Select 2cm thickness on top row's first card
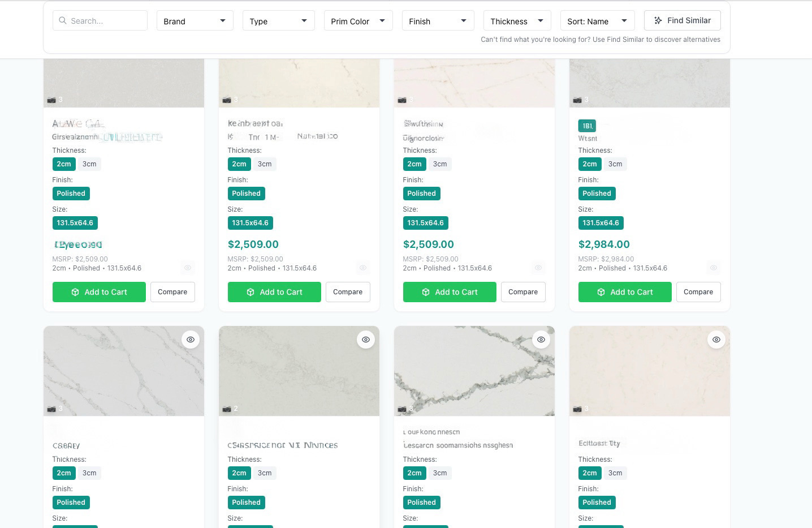The height and width of the screenshot is (528, 812). coord(64,164)
